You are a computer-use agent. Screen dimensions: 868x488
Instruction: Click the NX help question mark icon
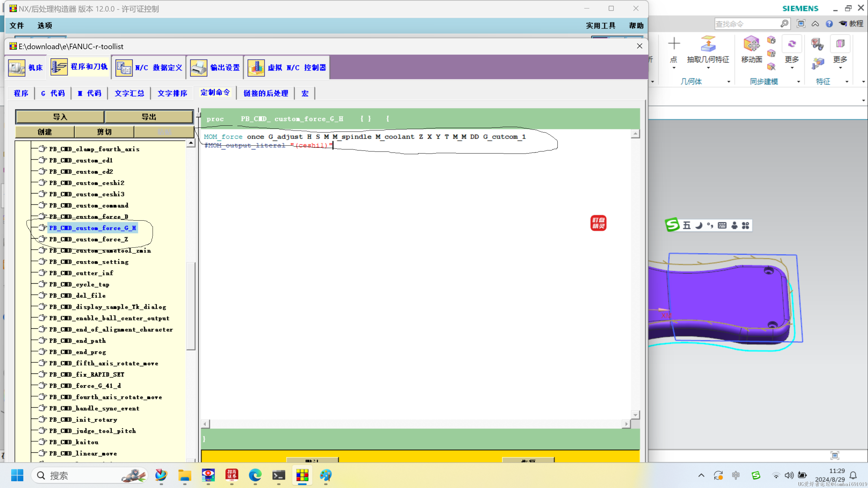tap(829, 24)
